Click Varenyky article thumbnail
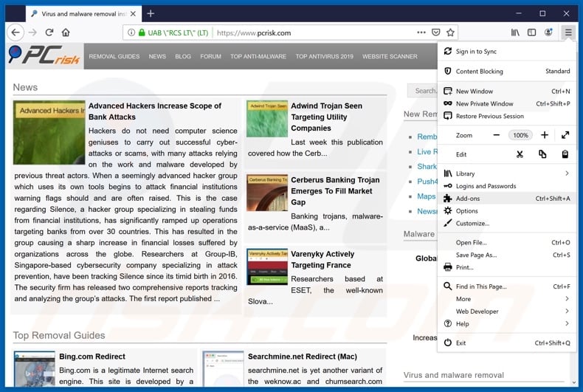Image resolution: width=583 pixels, height=392 pixels. pyautogui.click(x=267, y=267)
